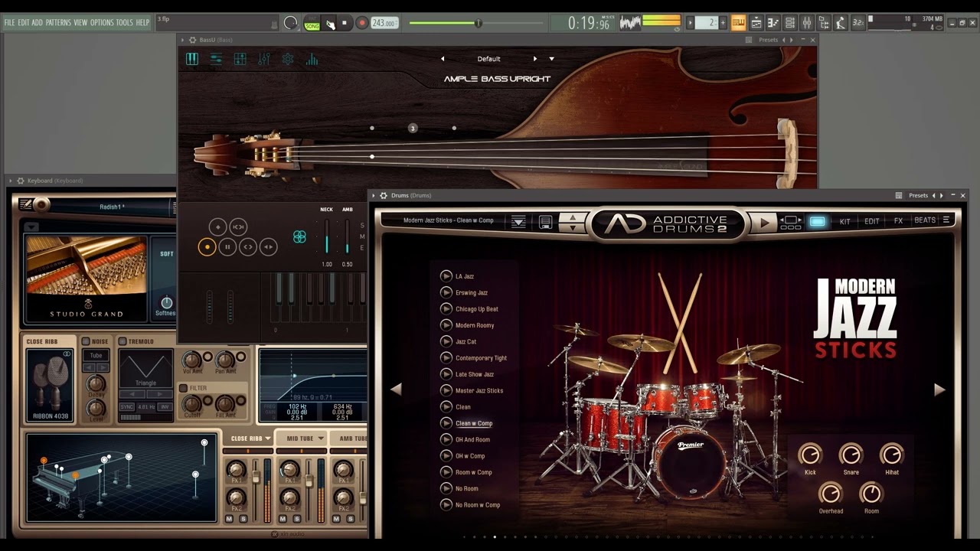Select next Ample Bass preset arrow

[535, 59]
